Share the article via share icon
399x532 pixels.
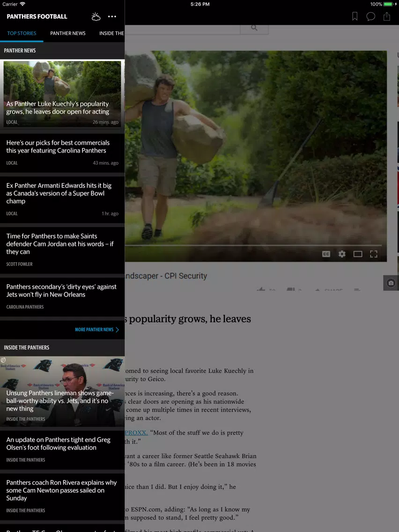387,16
